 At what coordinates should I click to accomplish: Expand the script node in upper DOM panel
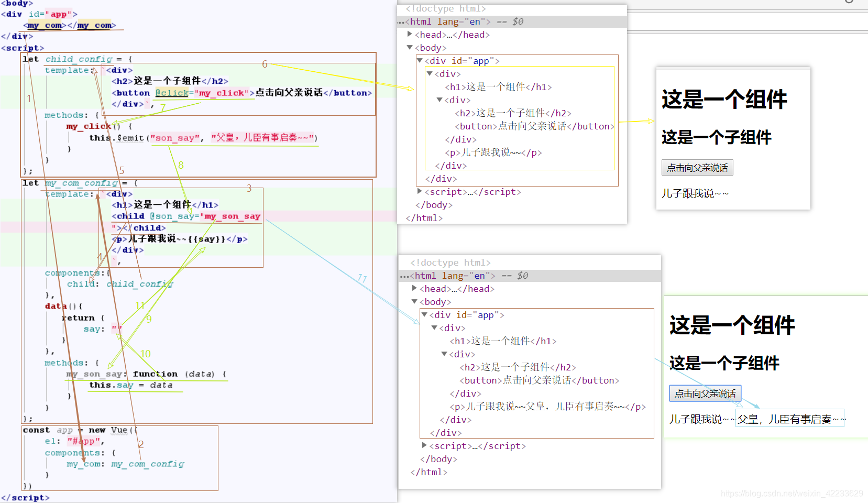420,191
